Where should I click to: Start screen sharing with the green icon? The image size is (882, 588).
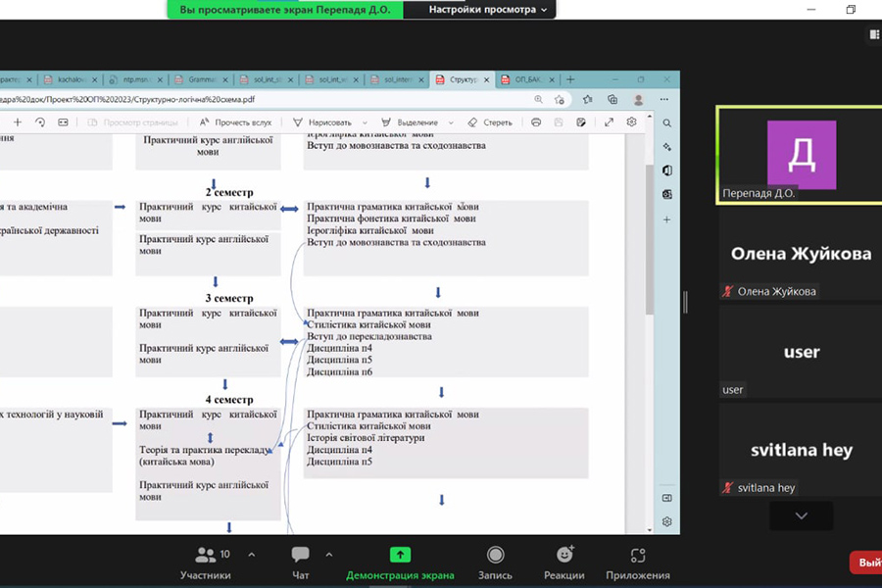(x=400, y=556)
